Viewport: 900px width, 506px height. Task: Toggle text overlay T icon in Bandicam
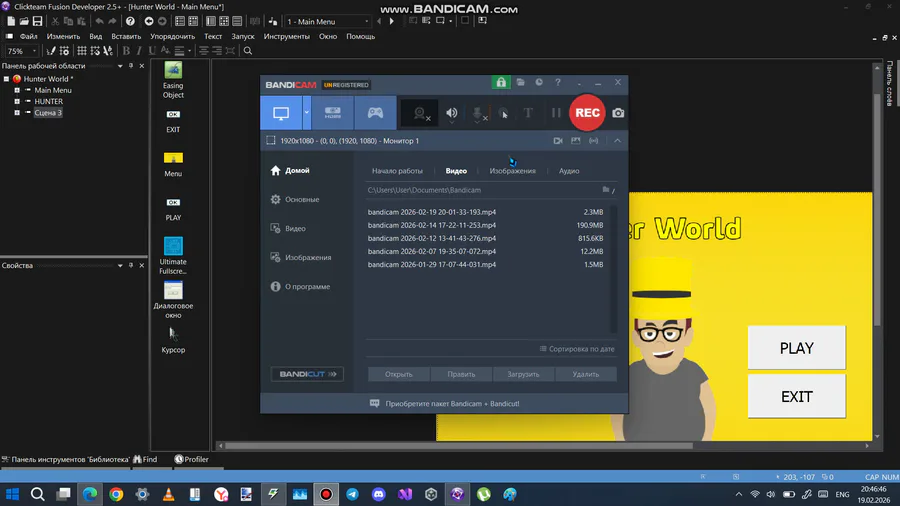pyautogui.click(x=528, y=113)
